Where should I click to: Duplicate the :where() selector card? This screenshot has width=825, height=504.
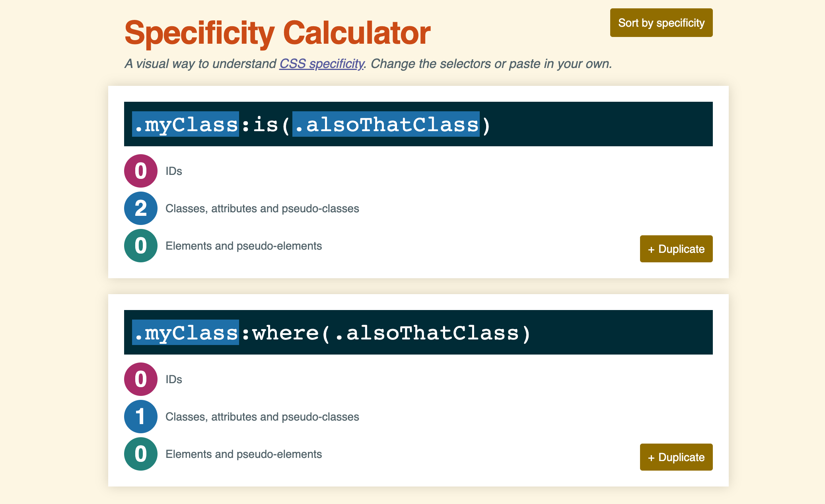(x=676, y=457)
